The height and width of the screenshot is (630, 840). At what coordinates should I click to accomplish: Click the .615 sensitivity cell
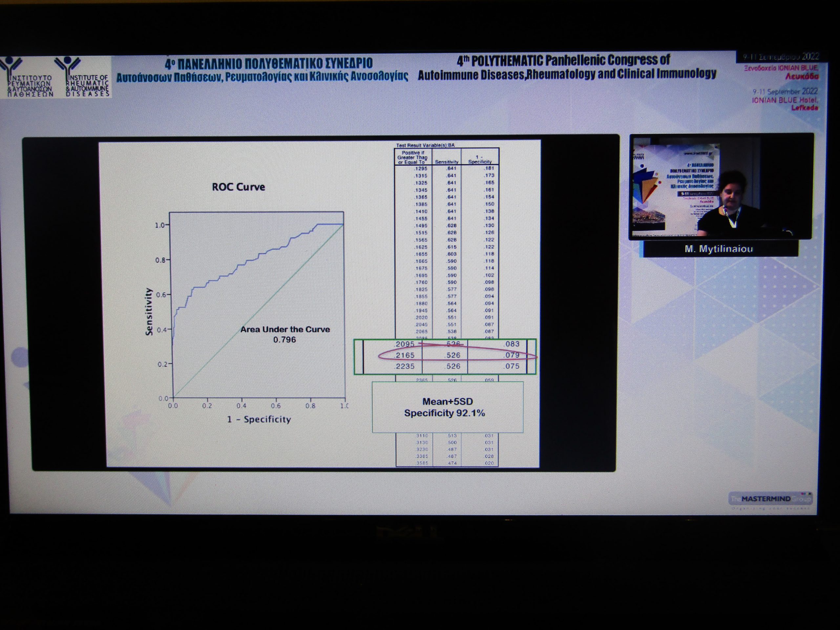click(452, 247)
